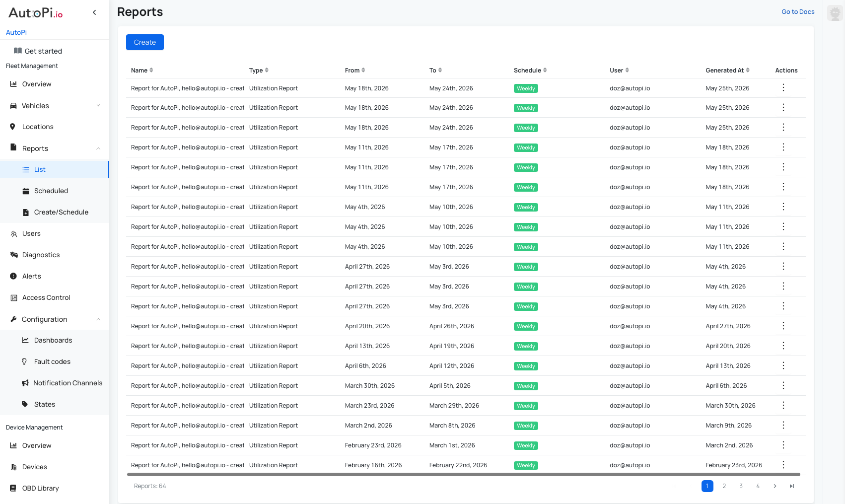This screenshot has height=504, width=845.
Task: Click the Create/Schedule file icon
Action: click(26, 213)
